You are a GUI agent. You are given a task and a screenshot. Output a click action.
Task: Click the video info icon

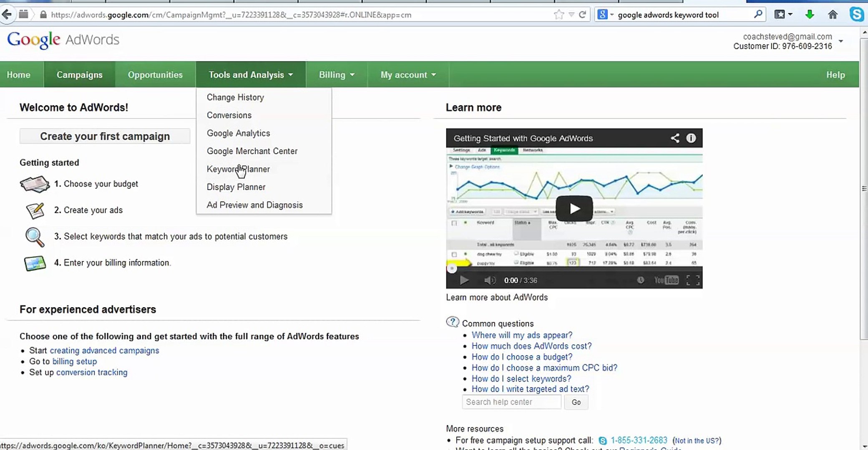691,138
